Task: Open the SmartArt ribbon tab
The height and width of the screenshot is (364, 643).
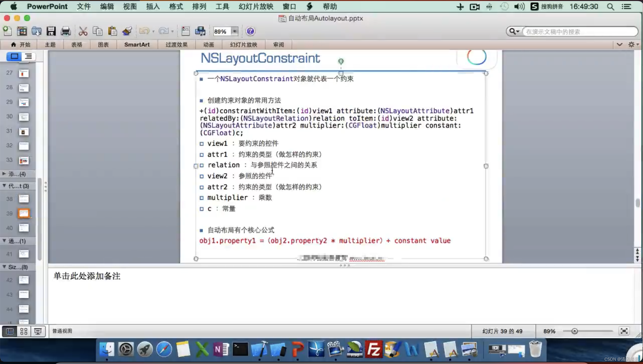Action: 137,45
